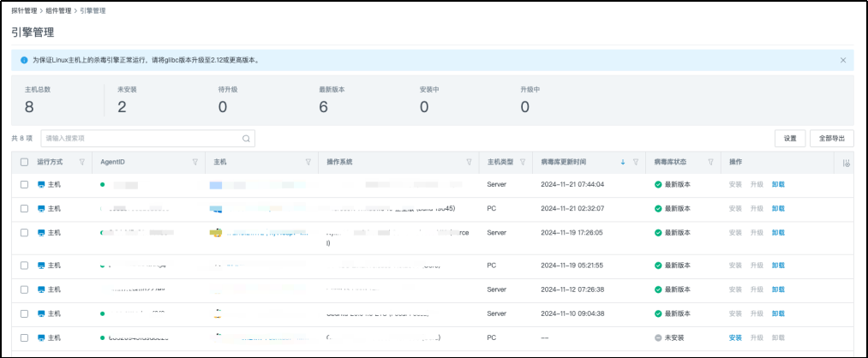Sort by 病毒库更新时间 arrow icon
This screenshot has width=868, height=358.
(623, 162)
